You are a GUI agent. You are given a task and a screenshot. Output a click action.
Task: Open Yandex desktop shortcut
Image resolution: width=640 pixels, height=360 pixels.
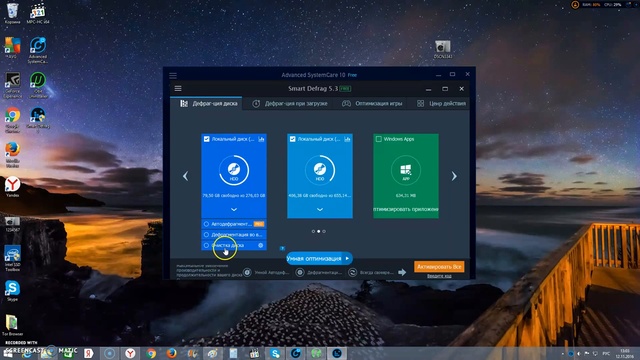click(x=13, y=187)
